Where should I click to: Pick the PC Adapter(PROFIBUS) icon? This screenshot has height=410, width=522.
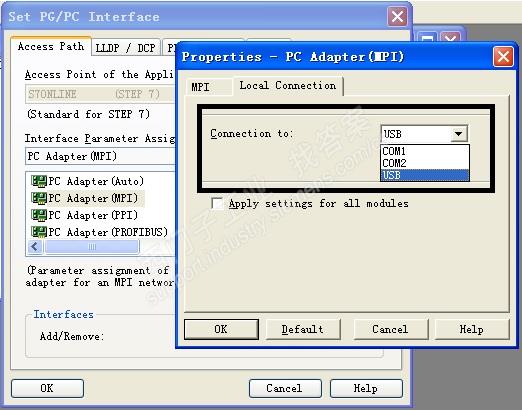click(x=39, y=232)
